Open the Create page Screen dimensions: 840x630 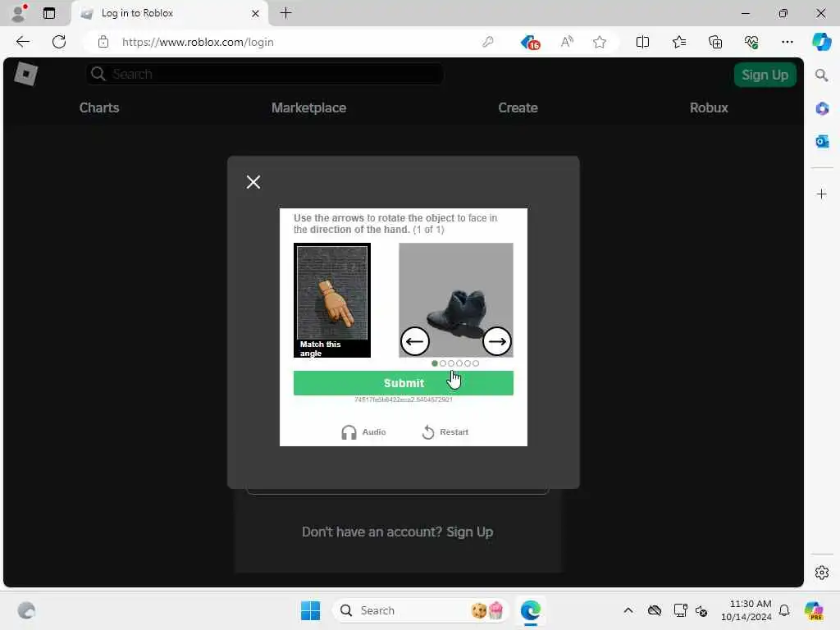(518, 107)
